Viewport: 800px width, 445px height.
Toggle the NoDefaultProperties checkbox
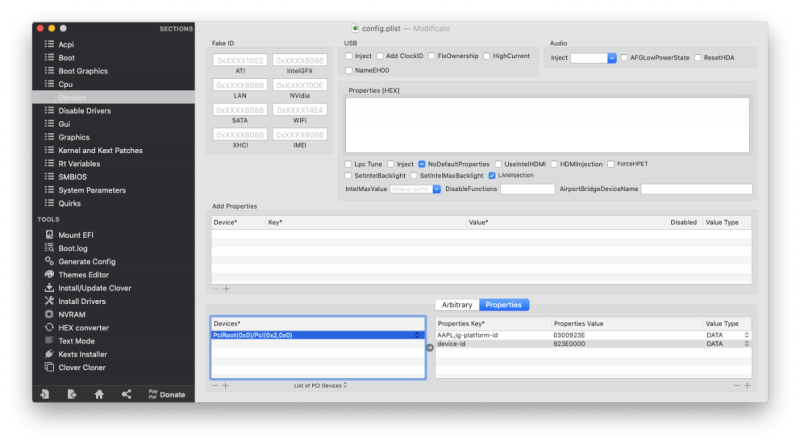(x=423, y=163)
